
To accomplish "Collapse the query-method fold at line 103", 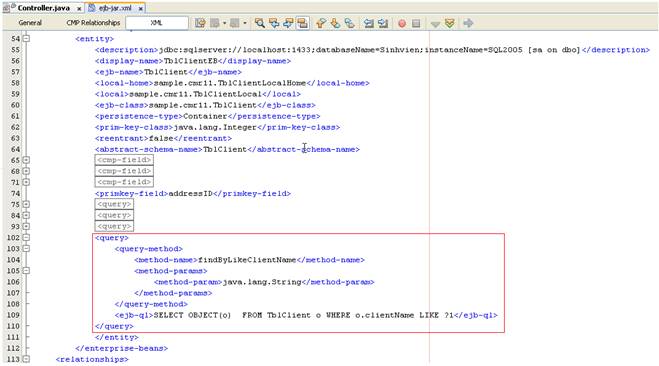I will coord(26,248).
